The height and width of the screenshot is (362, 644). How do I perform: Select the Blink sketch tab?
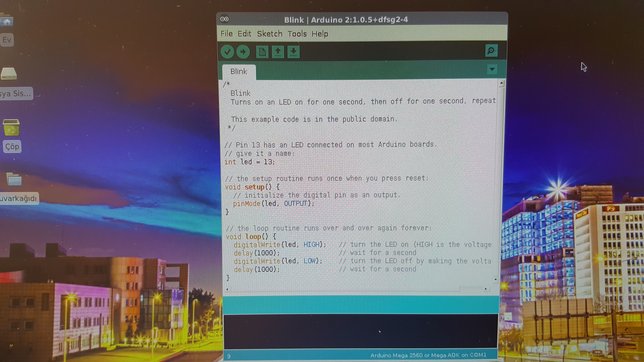pos(239,72)
